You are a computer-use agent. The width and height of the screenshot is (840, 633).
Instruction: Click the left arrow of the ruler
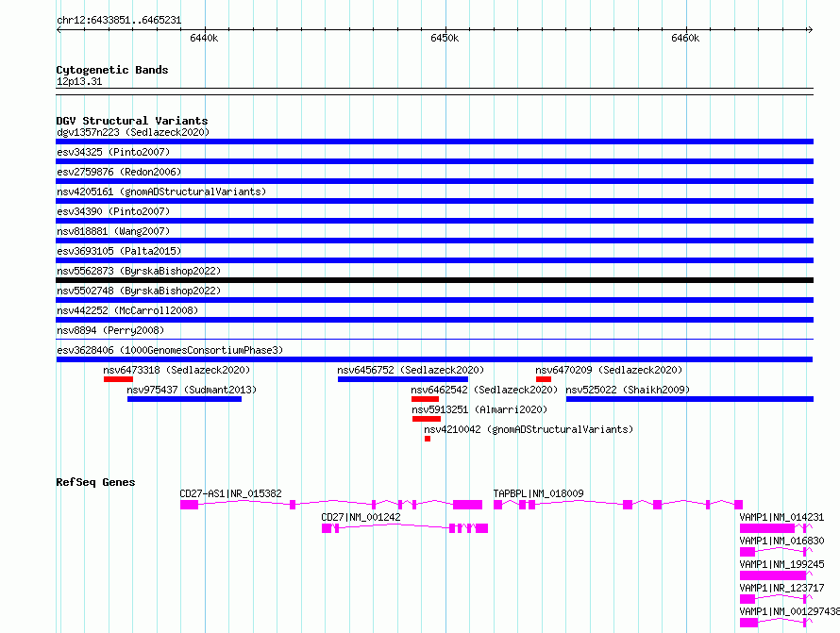(x=59, y=29)
